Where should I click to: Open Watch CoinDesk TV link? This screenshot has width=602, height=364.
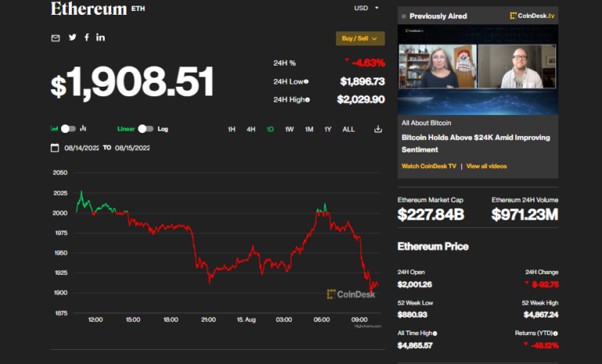point(428,166)
